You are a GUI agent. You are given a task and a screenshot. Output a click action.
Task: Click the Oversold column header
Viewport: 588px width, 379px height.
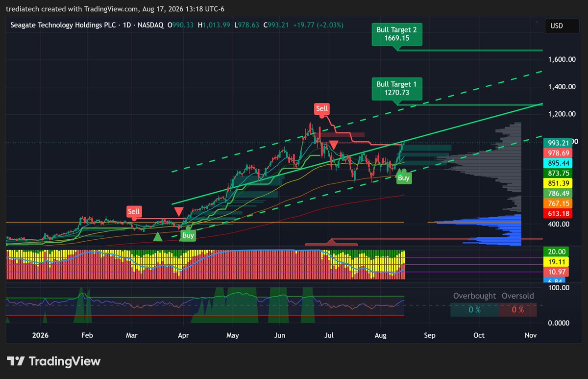coord(518,296)
